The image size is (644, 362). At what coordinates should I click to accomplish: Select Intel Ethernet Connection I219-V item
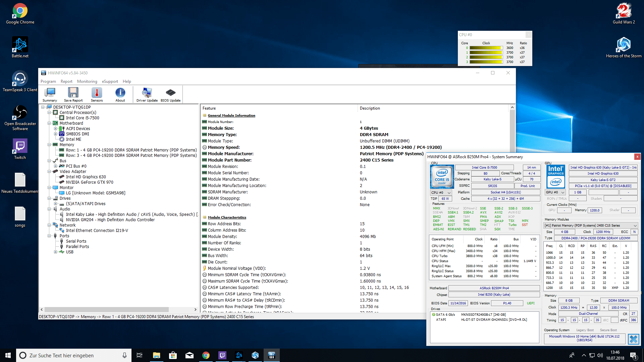tap(97, 231)
